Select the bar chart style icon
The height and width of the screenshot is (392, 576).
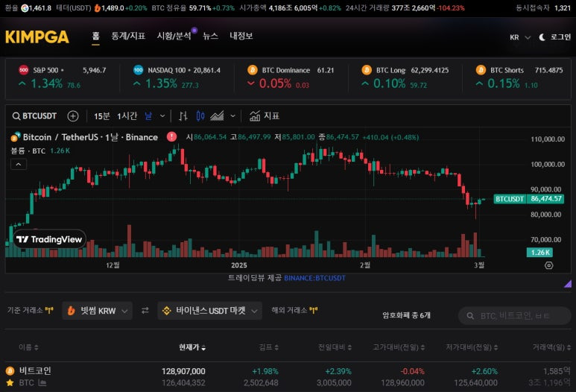pyautogui.click(x=183, y=116)
